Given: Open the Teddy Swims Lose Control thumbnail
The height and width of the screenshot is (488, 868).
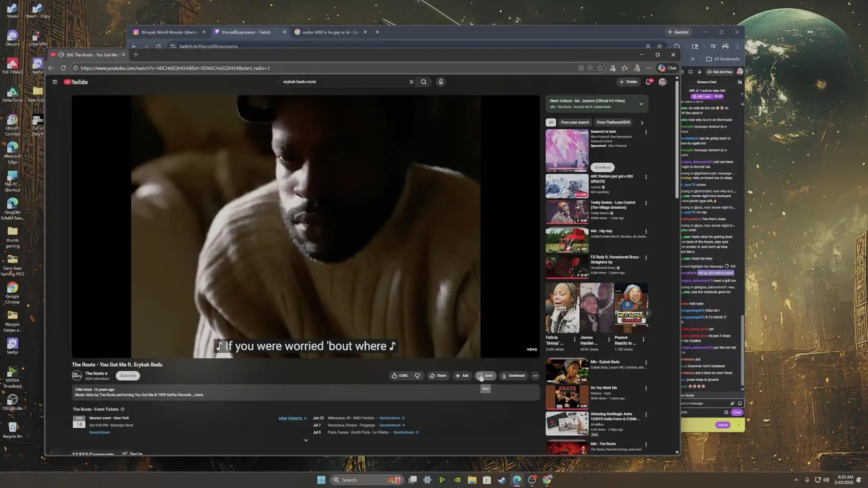Looking at the screenshot, I should 567,212.
